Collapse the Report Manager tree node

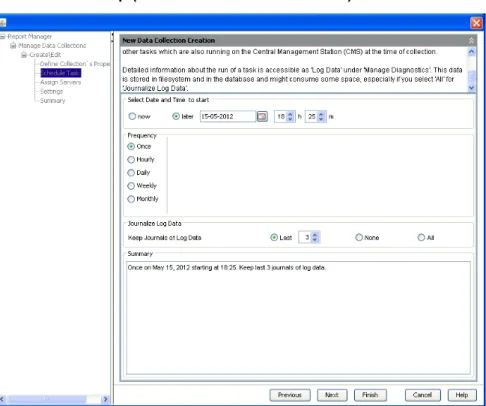point(3,36)
